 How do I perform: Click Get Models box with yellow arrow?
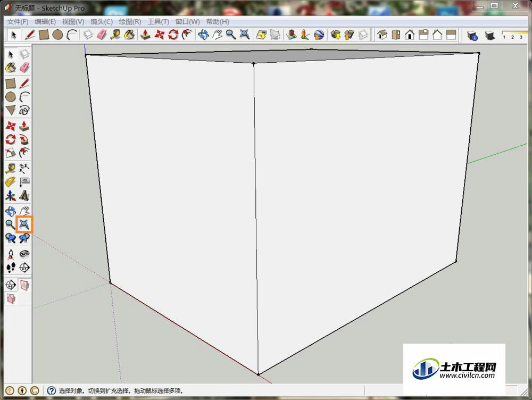point(335,35)
